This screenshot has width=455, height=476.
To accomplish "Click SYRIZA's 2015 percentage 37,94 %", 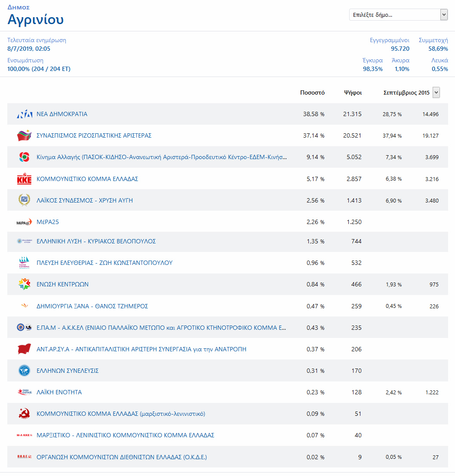I will [392, 136].
